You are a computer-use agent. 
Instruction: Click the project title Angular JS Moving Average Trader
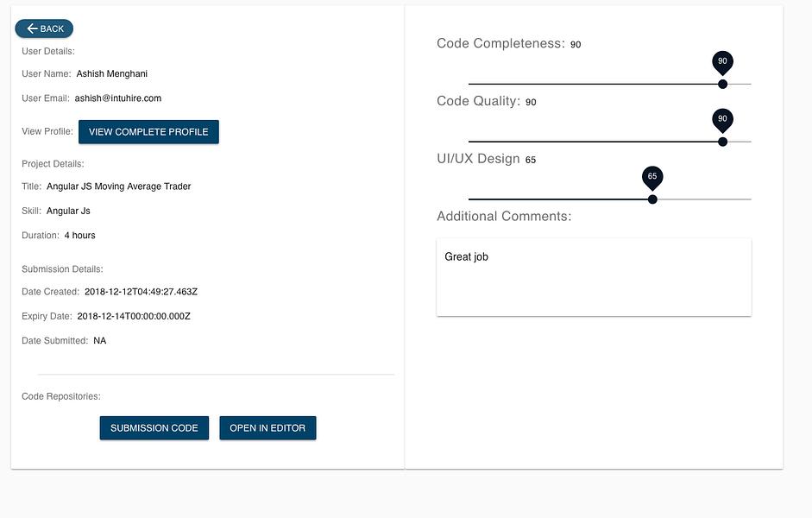click(x=118, y=186)
